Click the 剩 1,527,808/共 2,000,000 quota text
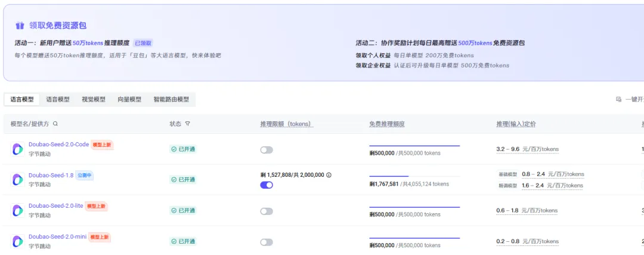 click(x=292, y=175)
